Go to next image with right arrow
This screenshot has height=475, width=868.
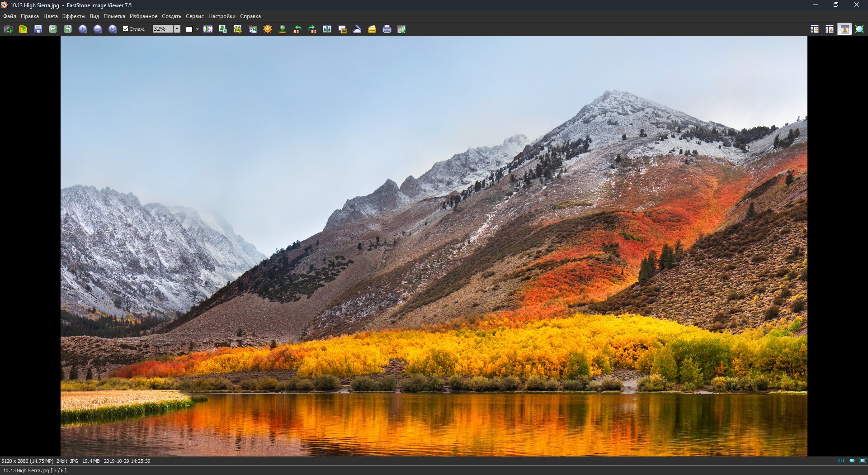pos(68,29)
